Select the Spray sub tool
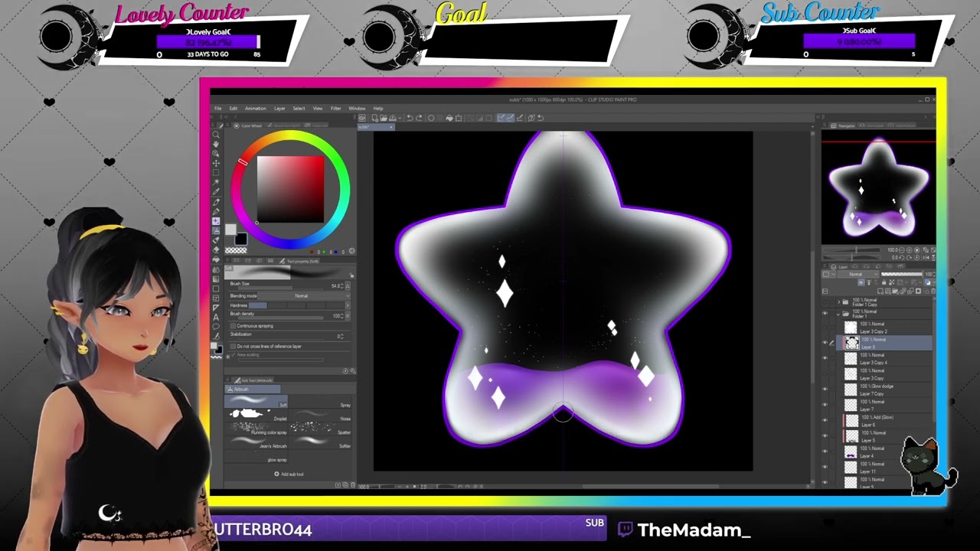Screen dimensions: 980x551 click(320, 402)
